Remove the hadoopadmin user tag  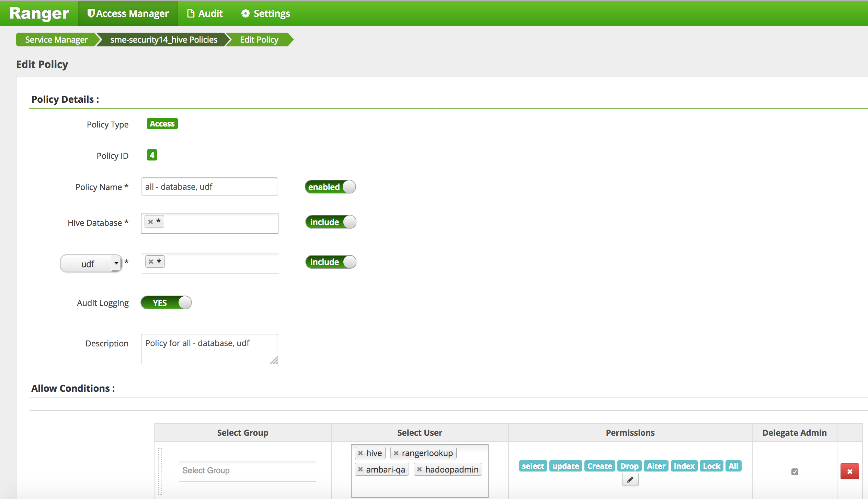point(419,469)
